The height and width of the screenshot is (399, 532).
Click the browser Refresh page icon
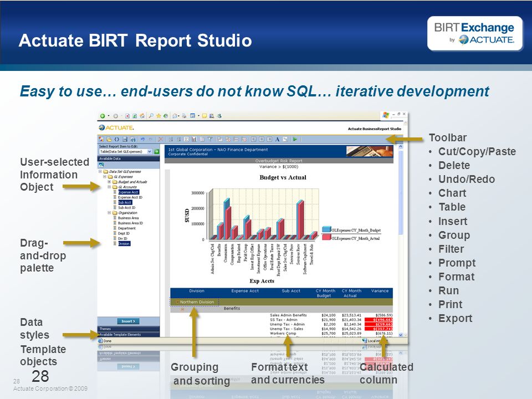pos(135,116)
